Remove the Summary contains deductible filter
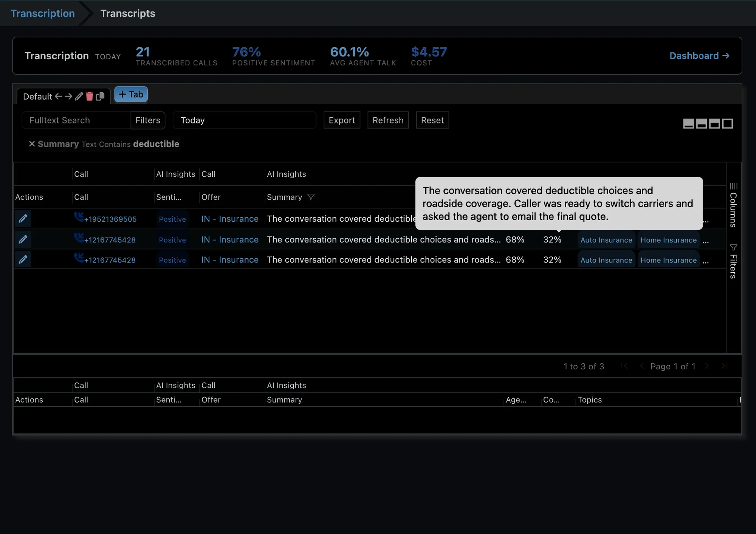756x534 pixels. tap(32, 144)
